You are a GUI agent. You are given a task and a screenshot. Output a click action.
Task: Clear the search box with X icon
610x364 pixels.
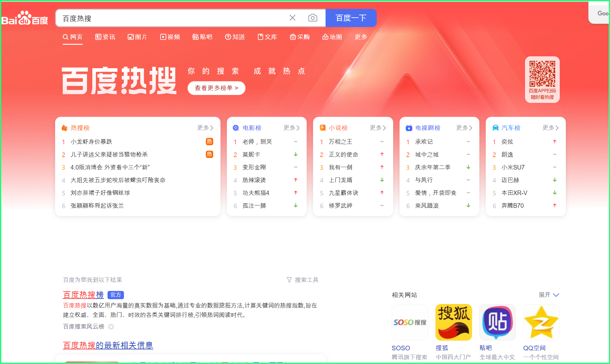click(x=292, y=18)
